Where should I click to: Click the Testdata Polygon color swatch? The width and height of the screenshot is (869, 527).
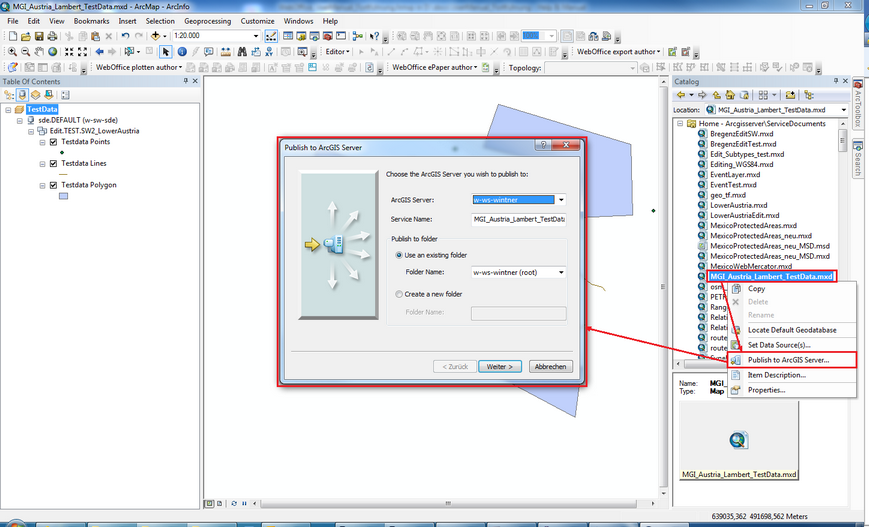63,196
